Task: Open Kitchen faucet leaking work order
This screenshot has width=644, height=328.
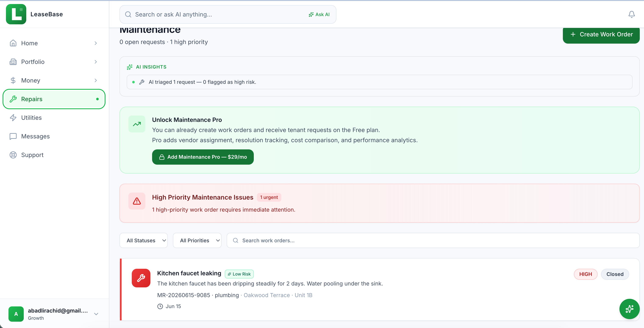Action: 189,273
